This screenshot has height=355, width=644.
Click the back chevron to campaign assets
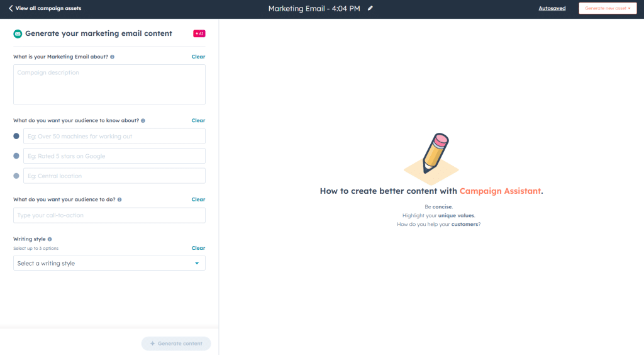click(x=11, y=8)
